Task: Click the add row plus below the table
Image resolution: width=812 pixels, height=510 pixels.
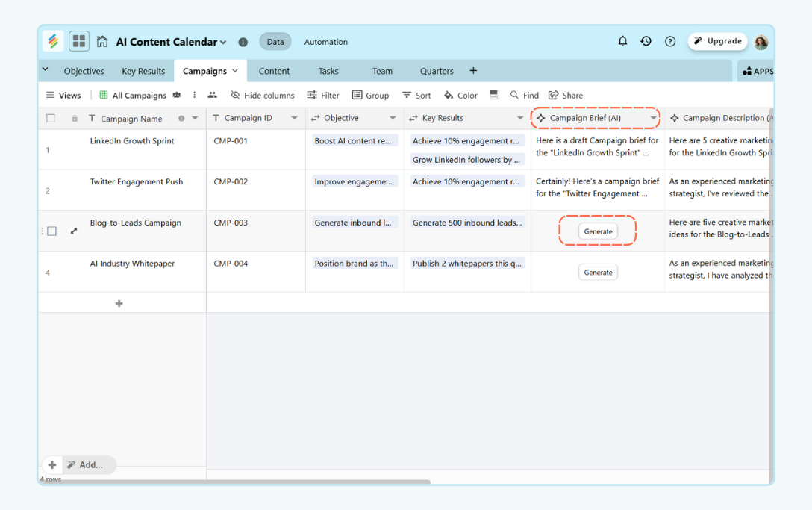Action: tap(119, 304)
